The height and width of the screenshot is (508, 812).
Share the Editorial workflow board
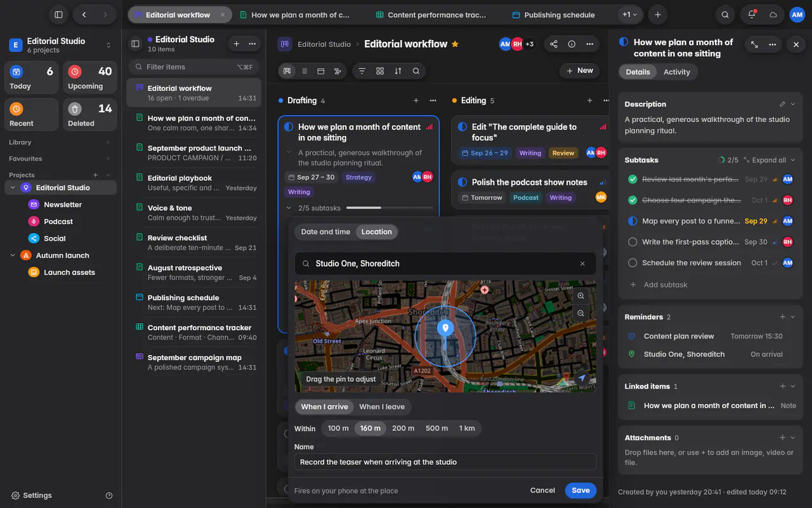pos(554,44)
